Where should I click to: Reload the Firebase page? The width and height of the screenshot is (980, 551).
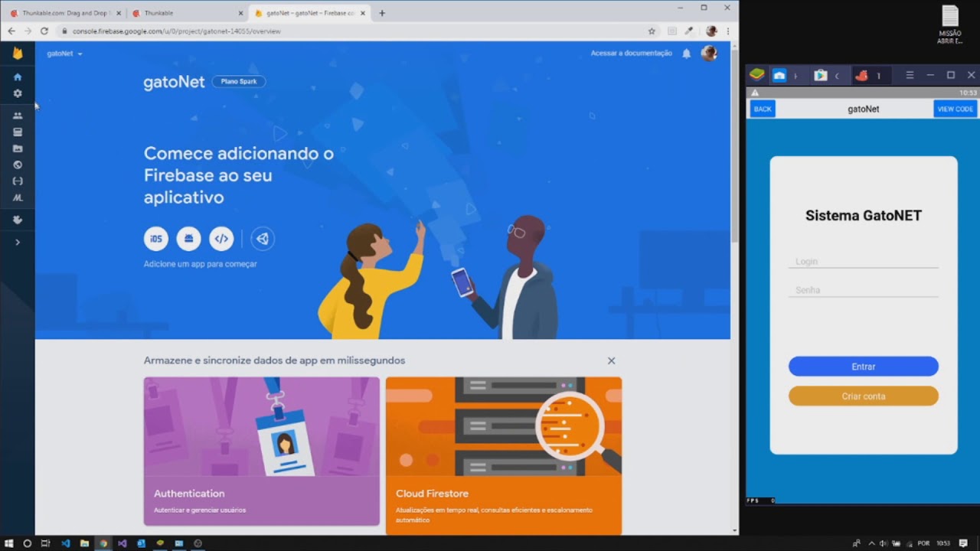tap(44, 31)
